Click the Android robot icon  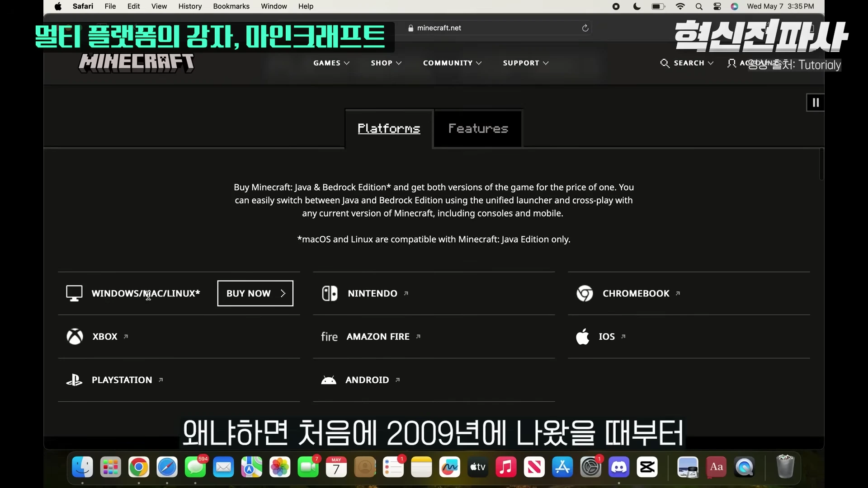329,380
